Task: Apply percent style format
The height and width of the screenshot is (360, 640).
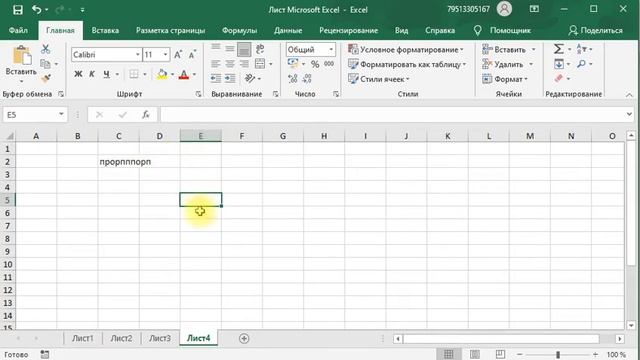Action: [x=315, y=64]
